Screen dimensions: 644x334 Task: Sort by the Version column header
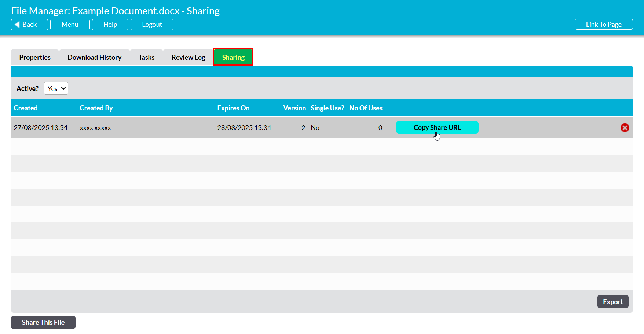tap(294, 108)
